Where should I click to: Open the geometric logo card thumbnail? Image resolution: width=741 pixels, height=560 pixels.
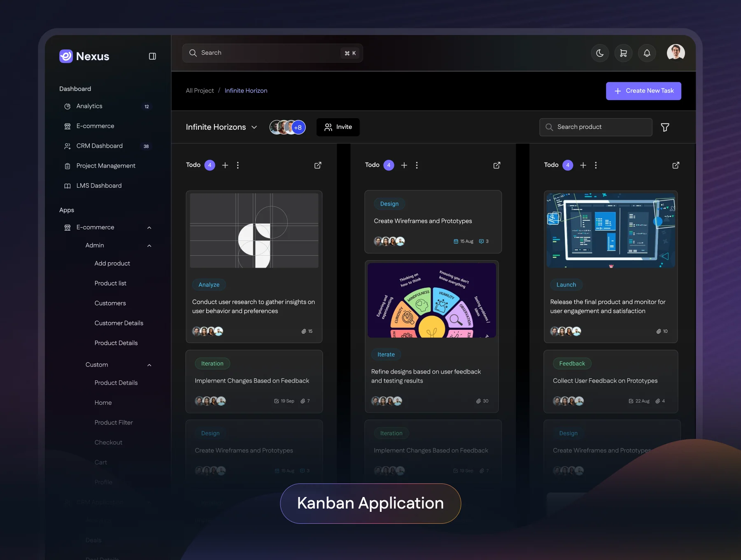coord(254,231)
